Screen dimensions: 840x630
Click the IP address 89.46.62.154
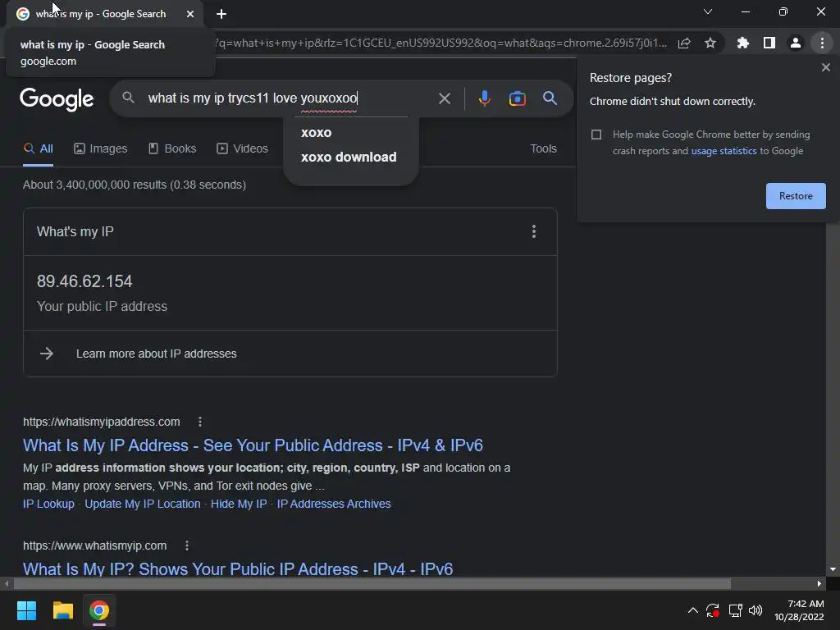[x=84, y=282]
